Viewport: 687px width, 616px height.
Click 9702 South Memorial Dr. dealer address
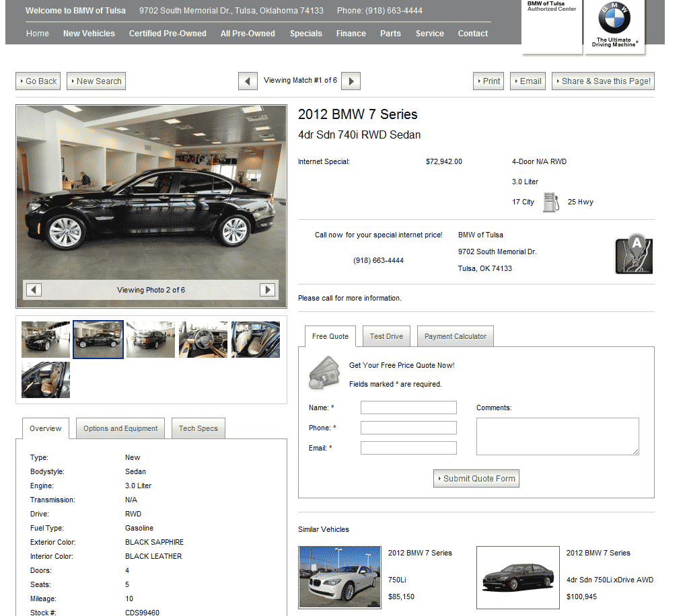pos(497,252)
